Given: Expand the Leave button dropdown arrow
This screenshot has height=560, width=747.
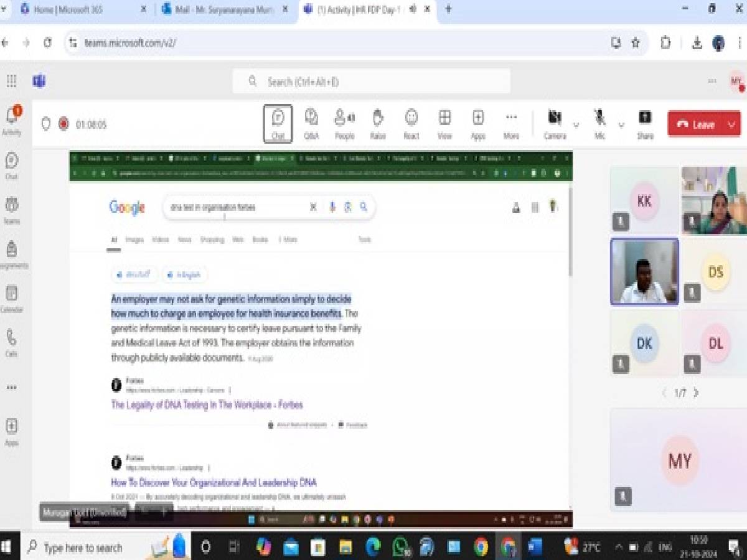Looking at the screenshot, I should point(731,124).
